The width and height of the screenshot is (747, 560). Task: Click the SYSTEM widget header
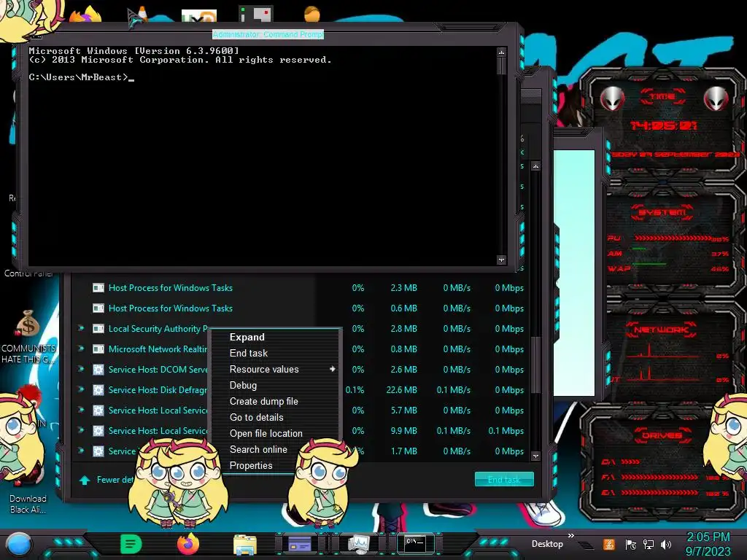(662, 212)
